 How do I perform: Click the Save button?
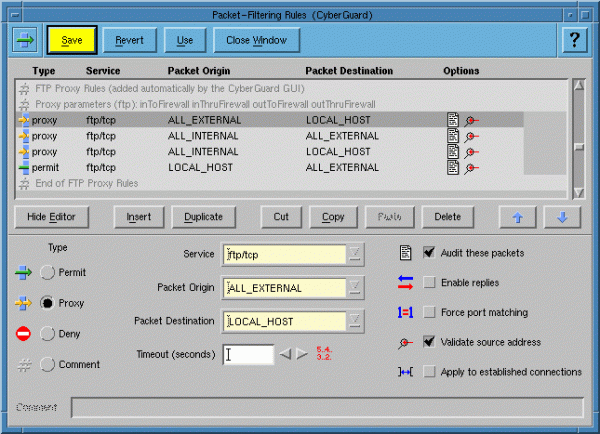(72, 40)
